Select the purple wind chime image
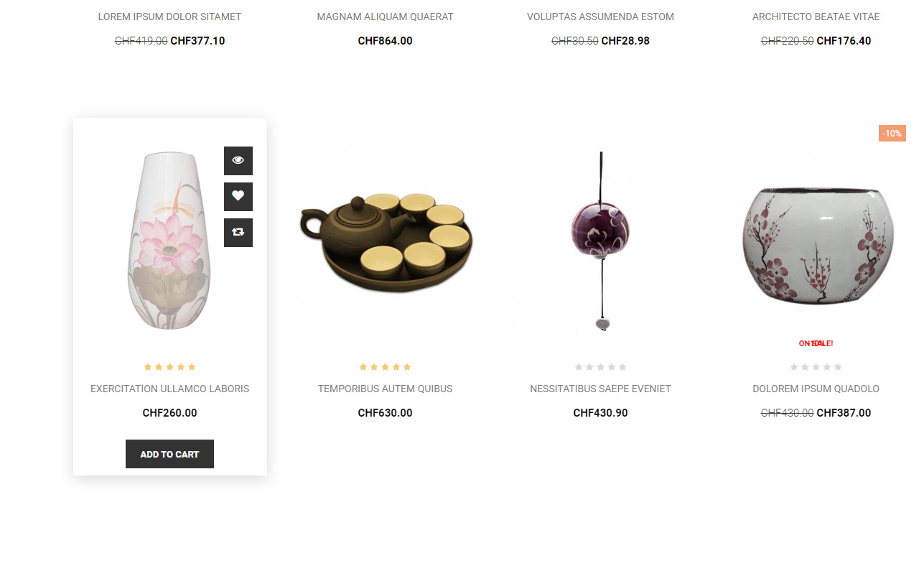Screen dimensions: 924x566 click(x=601, y=241)
